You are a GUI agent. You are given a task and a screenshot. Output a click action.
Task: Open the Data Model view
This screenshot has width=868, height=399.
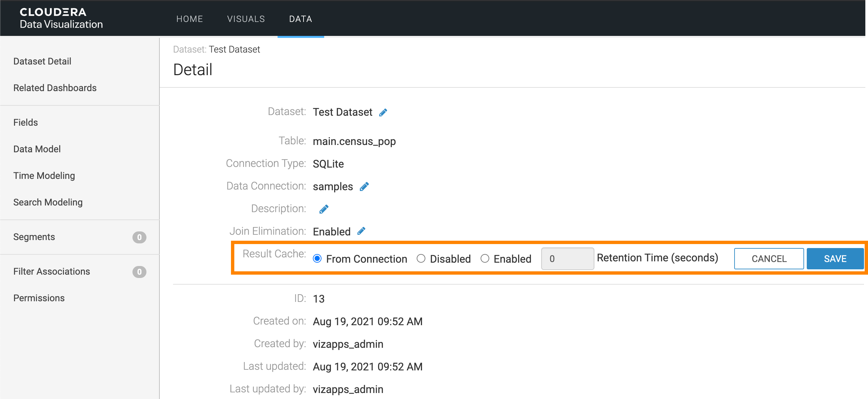tap(37, 149)
